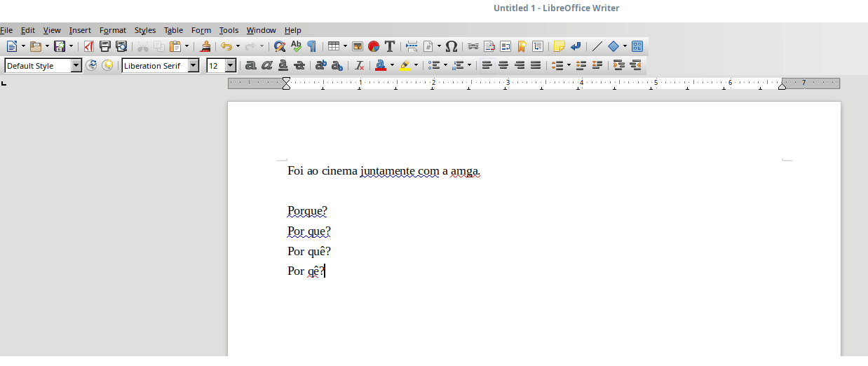
Task: Toggle underline formatting
Action: coord(283,65)
